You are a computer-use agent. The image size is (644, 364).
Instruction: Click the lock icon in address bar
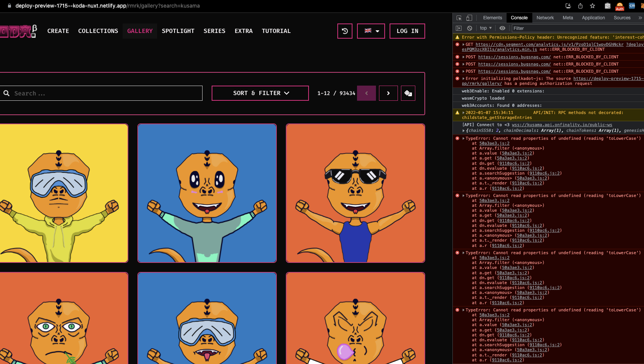click(9, 6)
